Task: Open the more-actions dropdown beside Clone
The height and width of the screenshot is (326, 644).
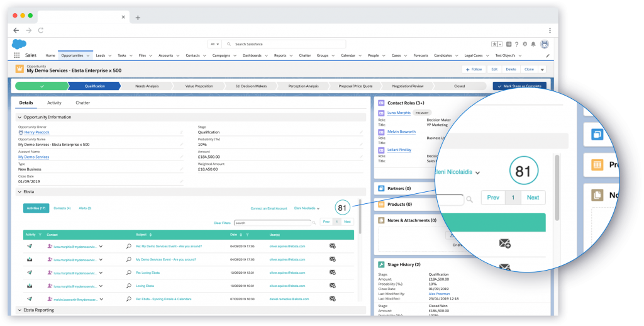Action: (x=541, y=69)
